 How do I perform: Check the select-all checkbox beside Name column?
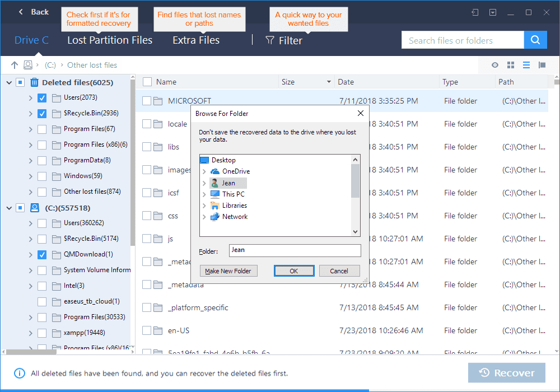[x=147, y=81]
